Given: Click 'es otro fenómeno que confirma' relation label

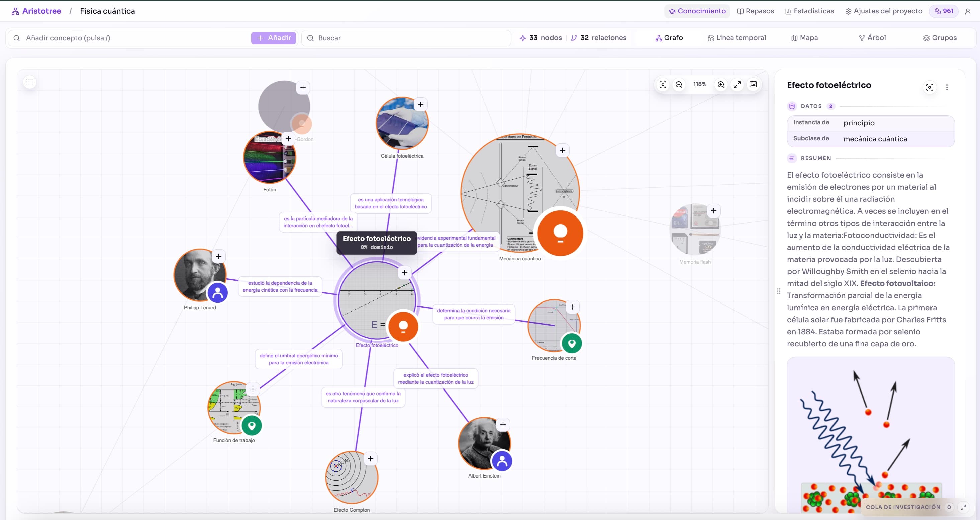Looking at the screenshot, I should [363, 397].
